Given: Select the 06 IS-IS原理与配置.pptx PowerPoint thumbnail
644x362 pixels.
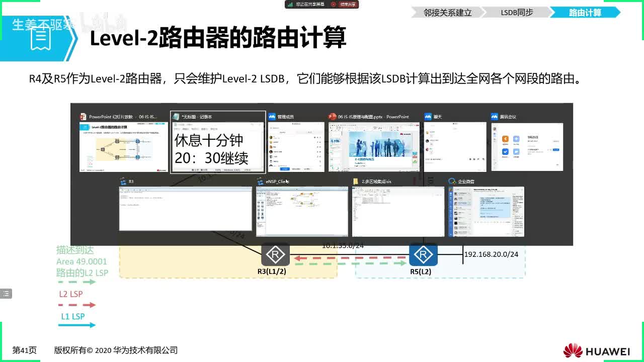Looking at the screenshot, I should pos(374,146).
